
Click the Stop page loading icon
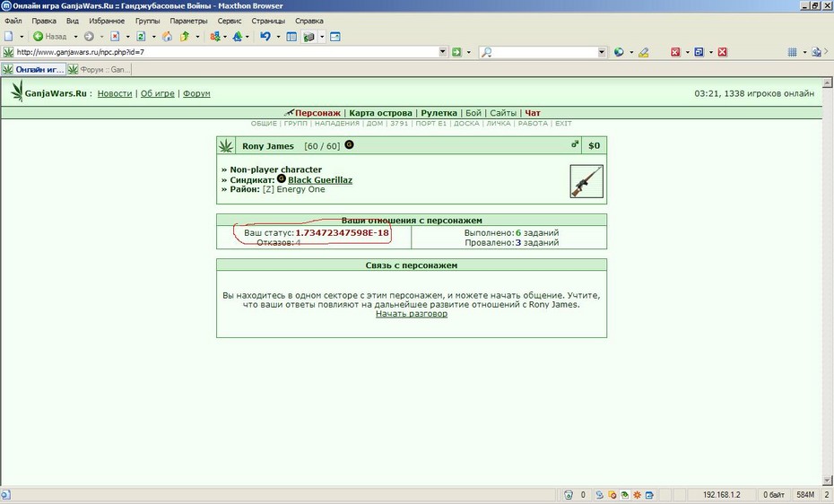[x=115, y=36]
